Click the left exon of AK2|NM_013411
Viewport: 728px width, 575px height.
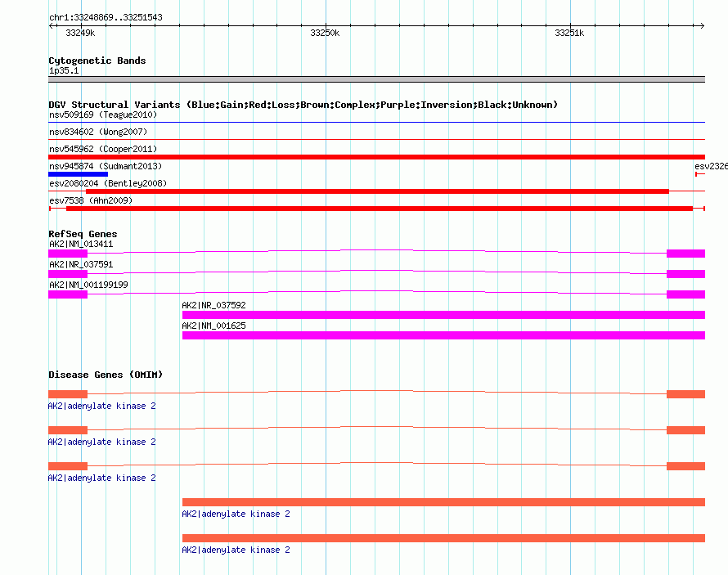click(x=68, y=254)
